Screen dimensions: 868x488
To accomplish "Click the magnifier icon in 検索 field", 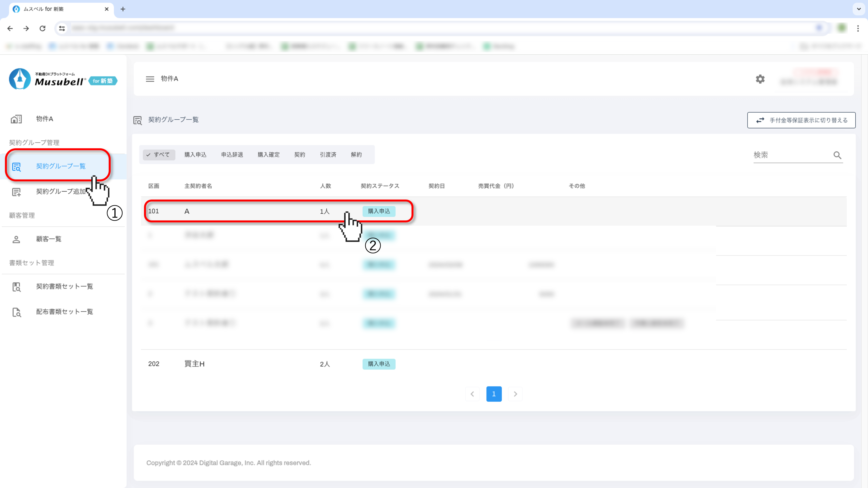I will click(x=837, y=155).
